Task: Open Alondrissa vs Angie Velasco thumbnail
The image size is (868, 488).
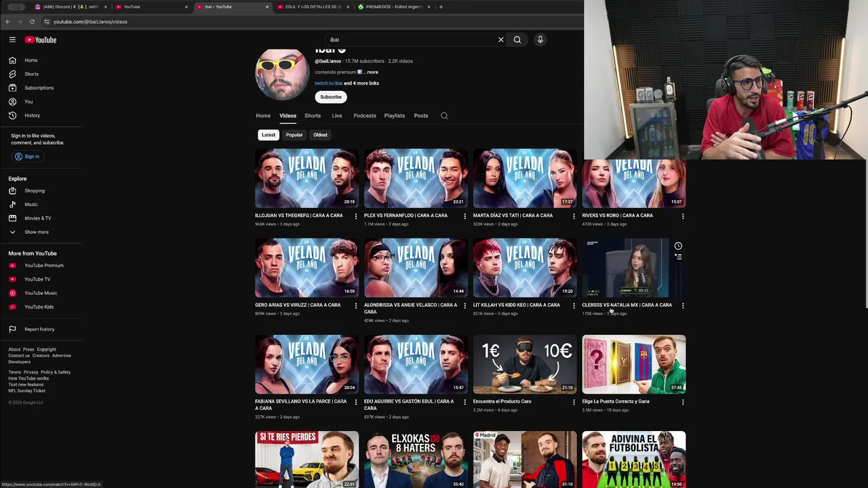Action: [x=416, y=268]
